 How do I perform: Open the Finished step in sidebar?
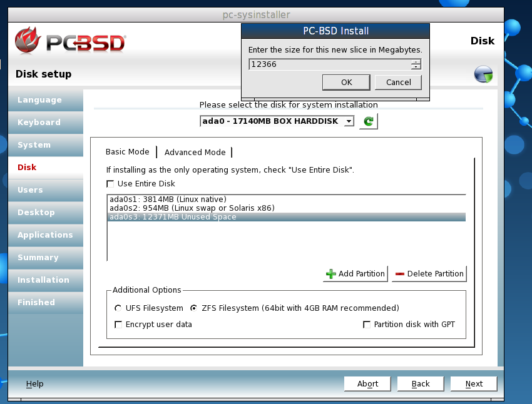(46, 302)
